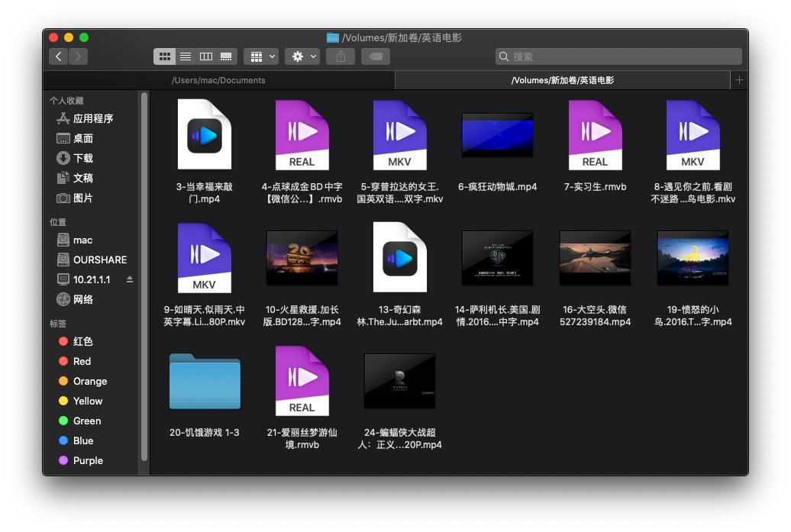
Task: Expand the search field options
Action: [504, 56]
